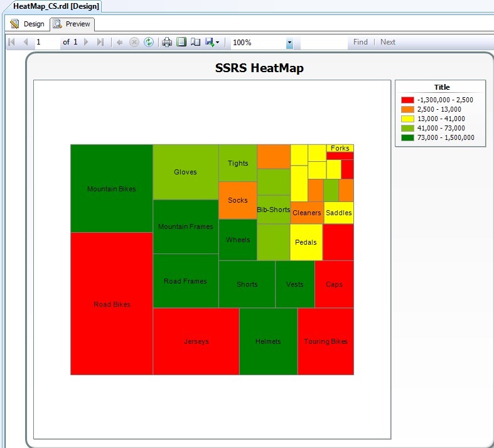Refresh the report preview
Viewport: 494px width, 448px height.
(x=149, y=42)
